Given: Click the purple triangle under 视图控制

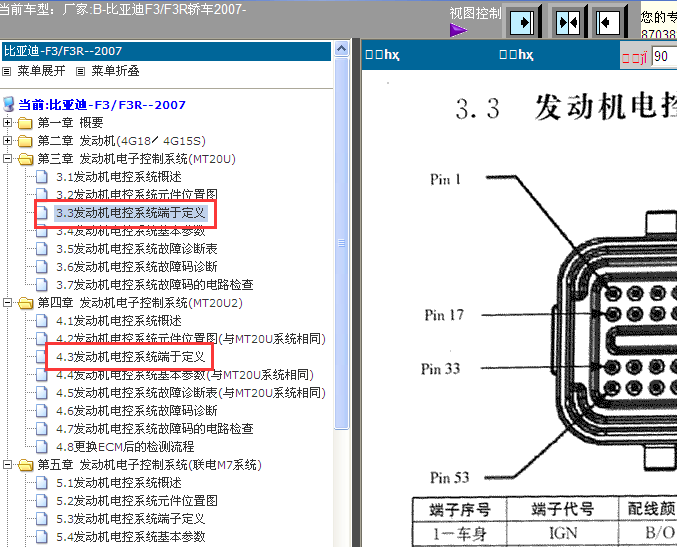Looking at the screenshot, I should coord(458,30).
